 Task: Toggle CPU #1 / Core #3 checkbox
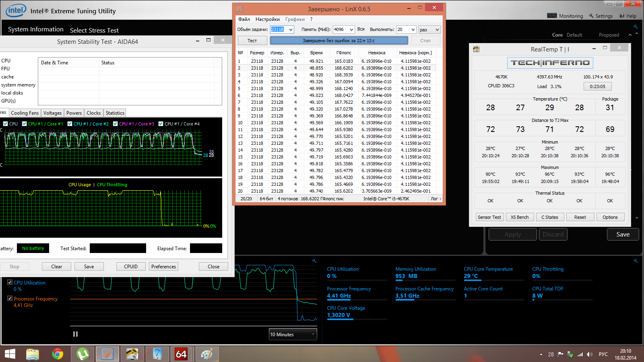[x=116, y=124]
